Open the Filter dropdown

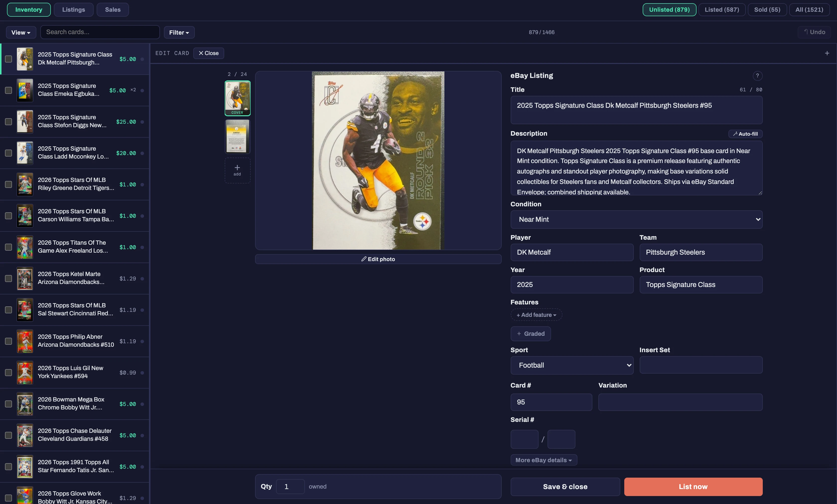coord(179,32)
